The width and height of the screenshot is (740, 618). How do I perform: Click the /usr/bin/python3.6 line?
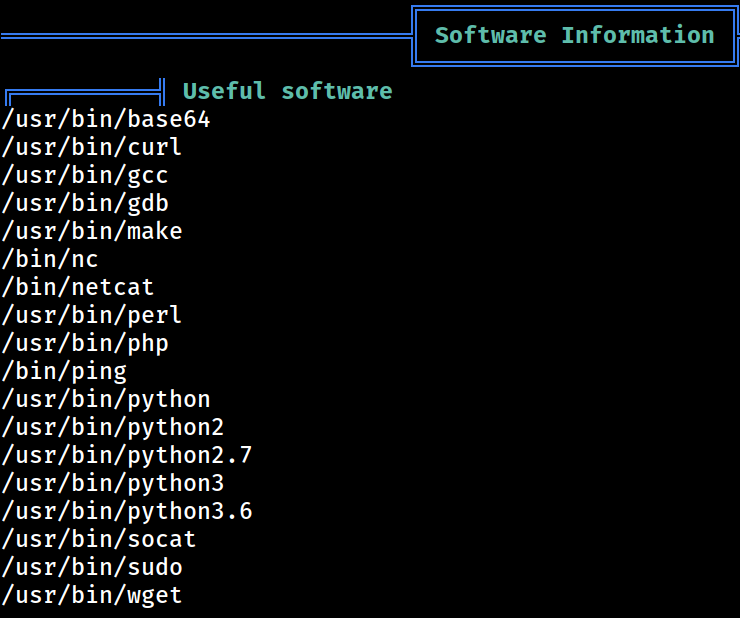pos(127,511)
